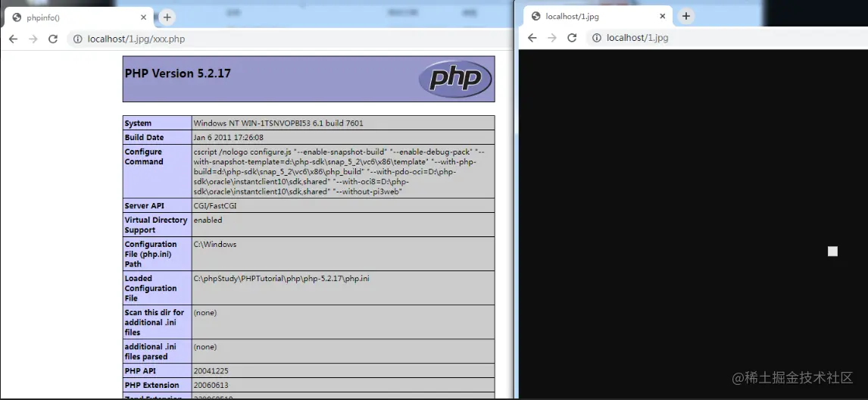Go forward in the localhost/1.jpg window
This screenshot has height=400, width=868.
click(x=552, y=38)
